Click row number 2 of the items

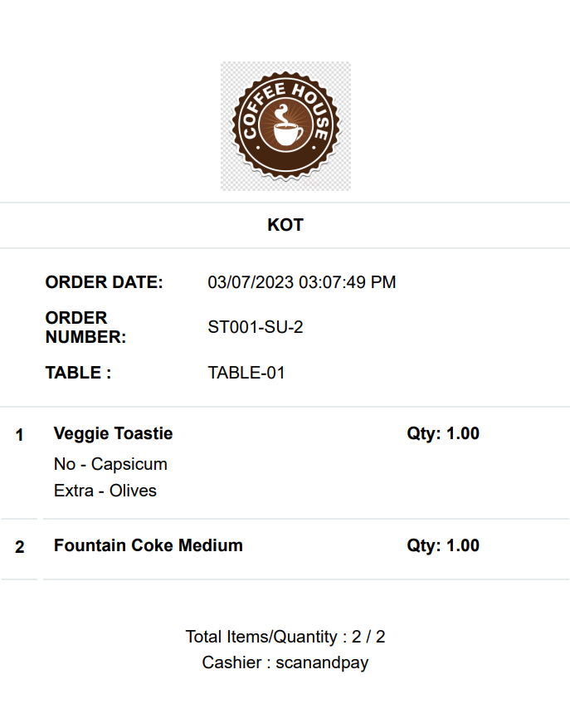[x=20, y=547]
